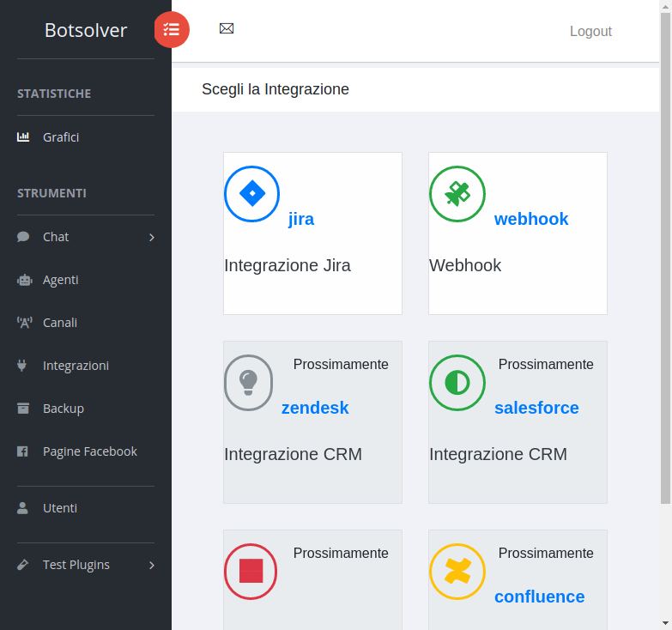Click the Chat speech bubble icon
Viewport: 672px width, 630px height.
click(23, 237)
